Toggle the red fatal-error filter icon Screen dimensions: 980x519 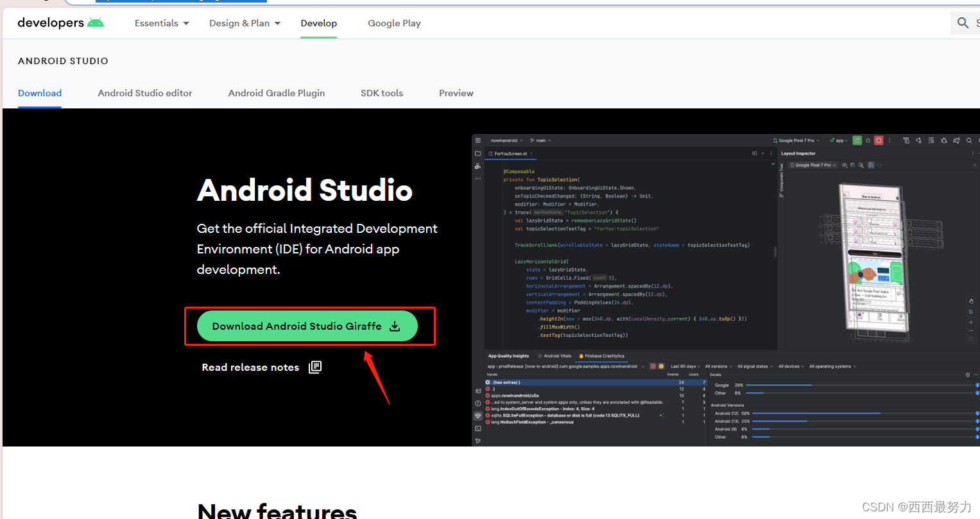(653, 366)
